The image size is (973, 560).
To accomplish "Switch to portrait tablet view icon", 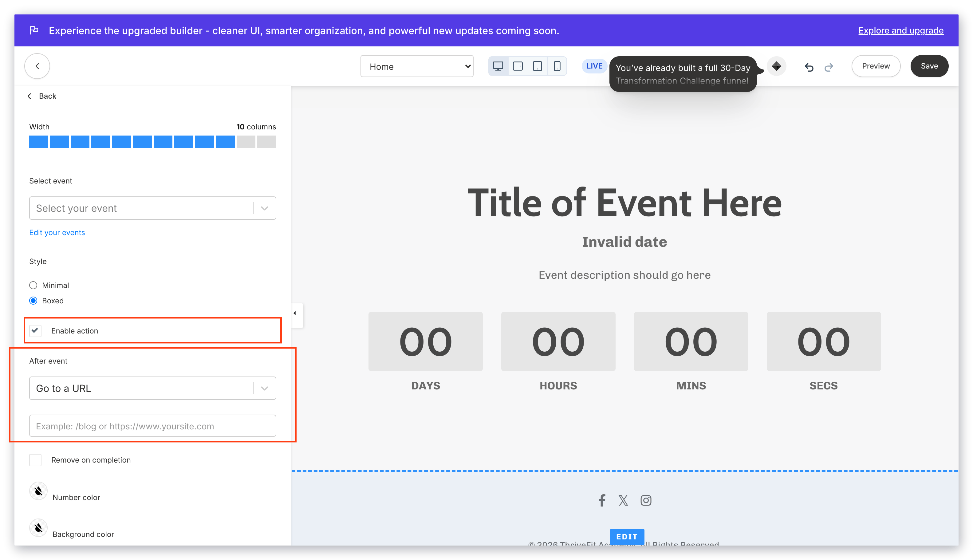I will point(537,66).
